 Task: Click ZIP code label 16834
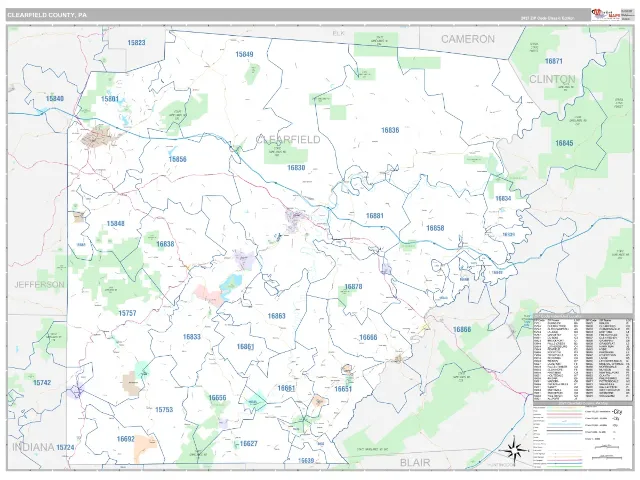coord(503,198)
